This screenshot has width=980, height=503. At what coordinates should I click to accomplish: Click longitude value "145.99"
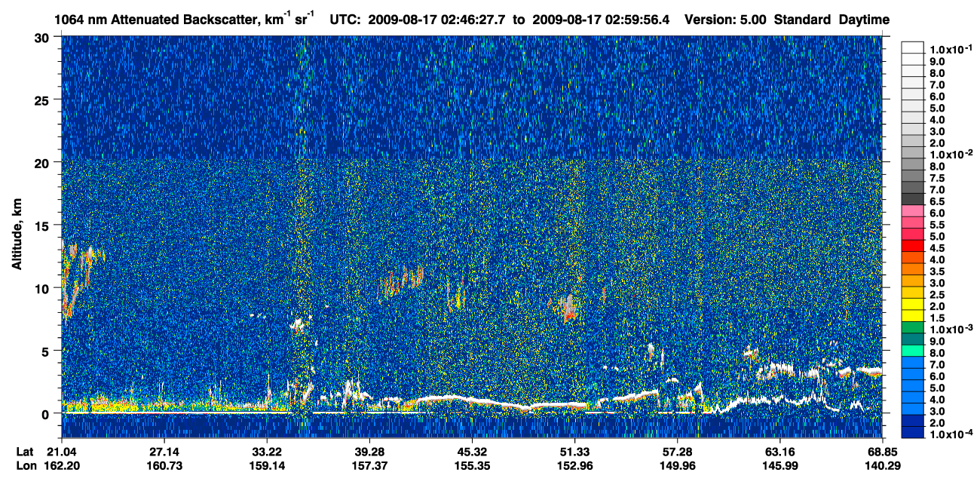779,465
